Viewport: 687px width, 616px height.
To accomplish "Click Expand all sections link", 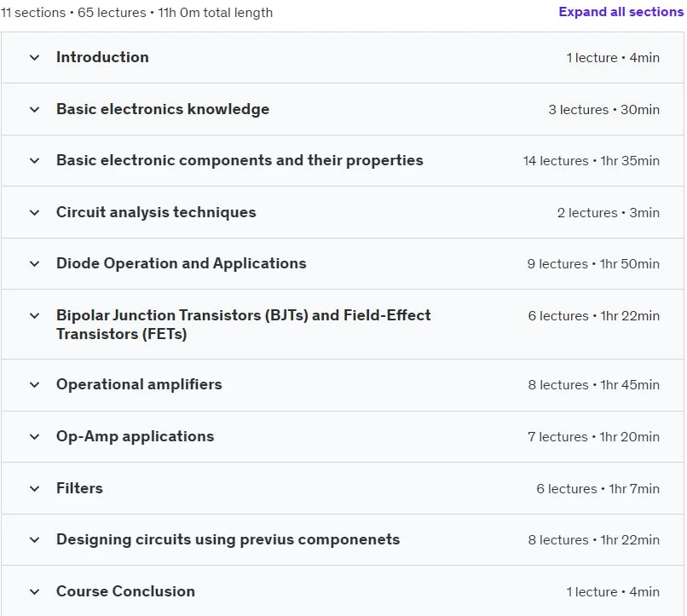I will click(621, 12).
